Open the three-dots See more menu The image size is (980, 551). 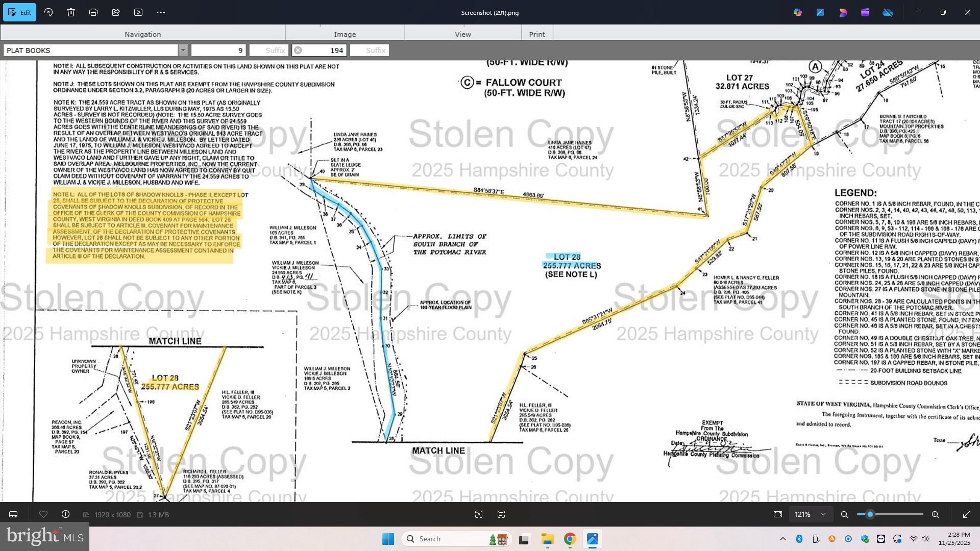click(161, 12)
